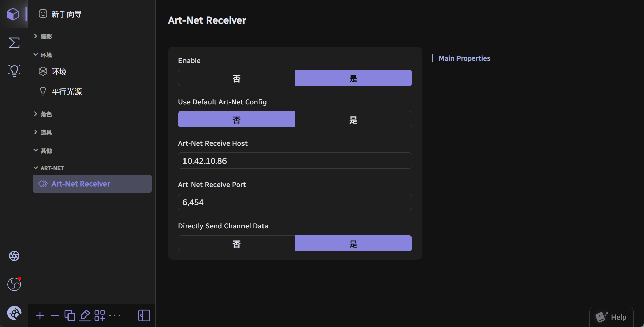
Task: Expand the 摄影 category
Action: point(46,36)
